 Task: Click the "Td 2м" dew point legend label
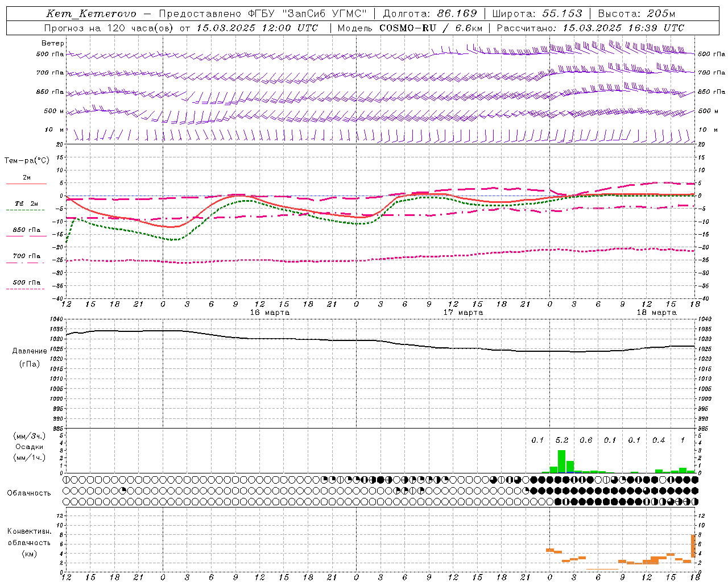pos(27,203)
